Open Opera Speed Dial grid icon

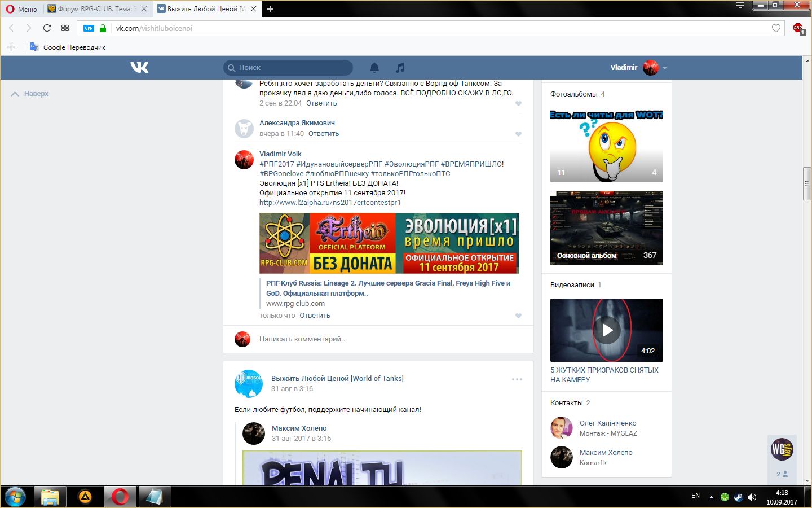65,28
